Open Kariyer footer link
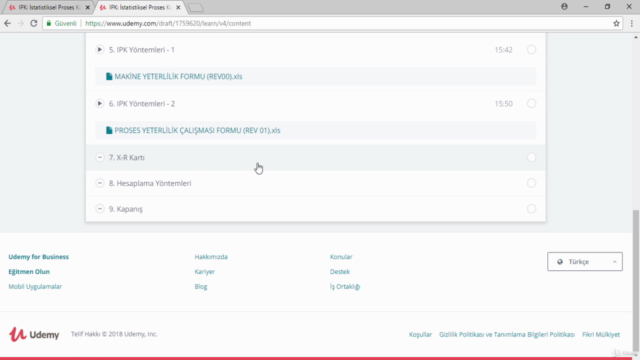The height and width of the screenshot is (360, 640). tap(204, 271)
